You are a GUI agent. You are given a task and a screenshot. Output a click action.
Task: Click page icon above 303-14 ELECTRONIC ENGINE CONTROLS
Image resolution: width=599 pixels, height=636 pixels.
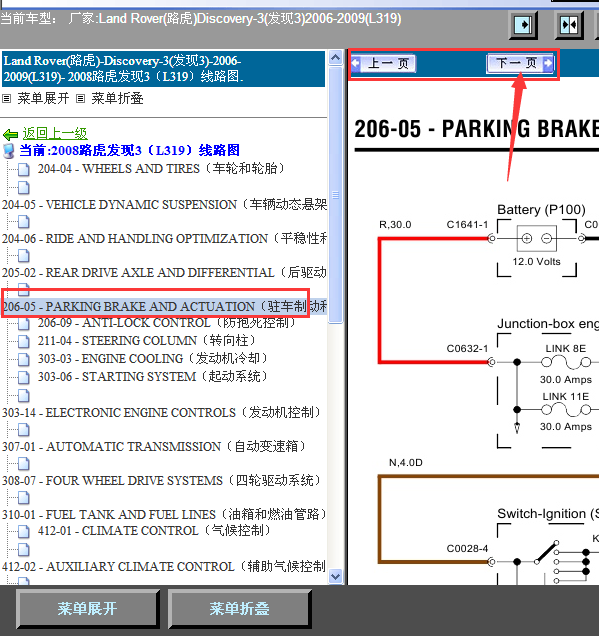(24, 395)
